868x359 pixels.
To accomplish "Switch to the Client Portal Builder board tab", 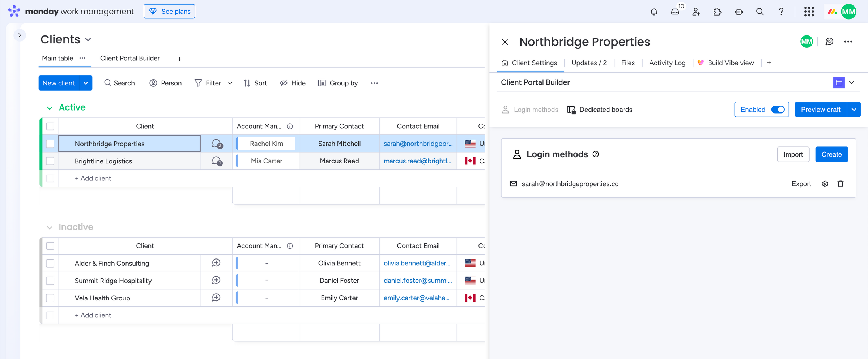I will tap(130, 58).
